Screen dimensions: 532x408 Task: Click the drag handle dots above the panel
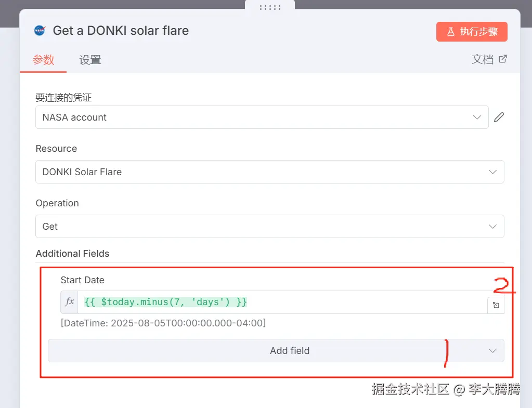(270, 7)
